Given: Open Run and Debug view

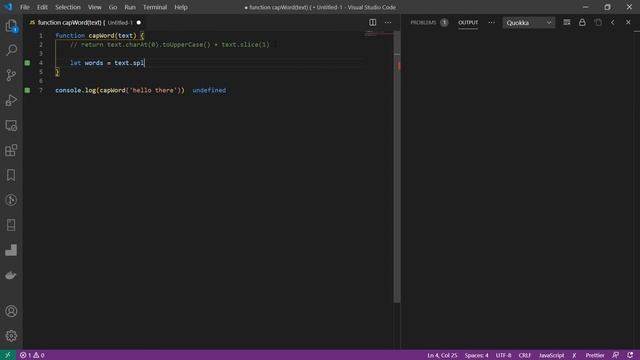Looking at the screenshot, I should point(11,100).
